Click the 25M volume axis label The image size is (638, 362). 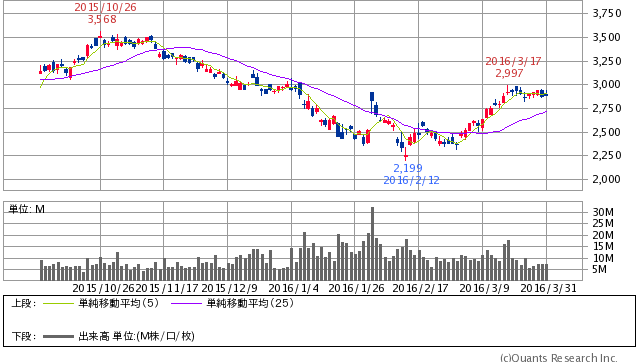(603, 223)
